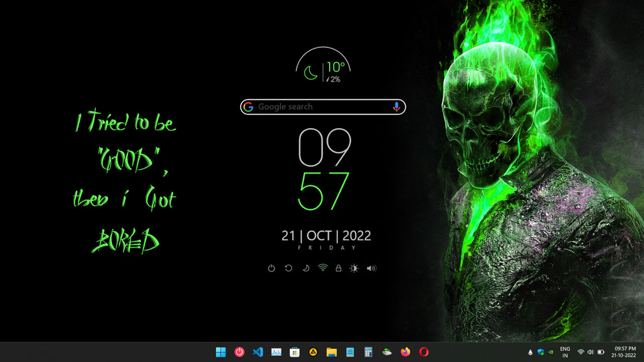
Task: Click the weather moon icon on widget
Action: tap(311, 73)
